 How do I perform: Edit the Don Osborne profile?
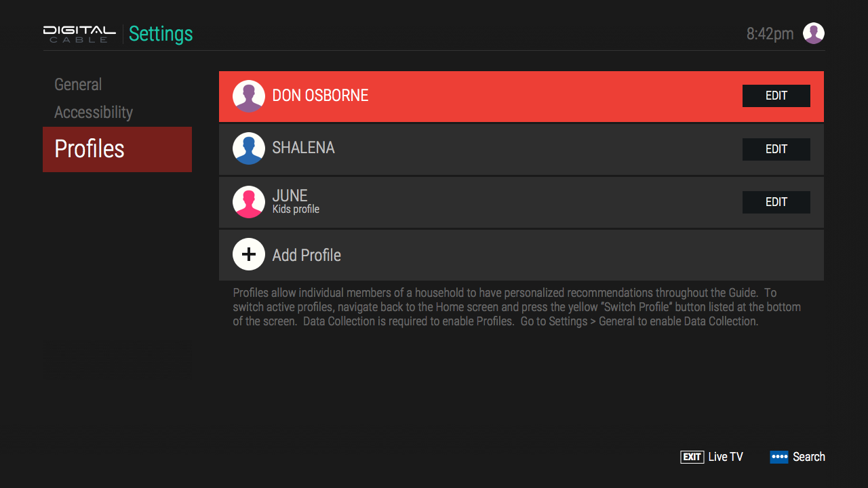click(776, 96)
